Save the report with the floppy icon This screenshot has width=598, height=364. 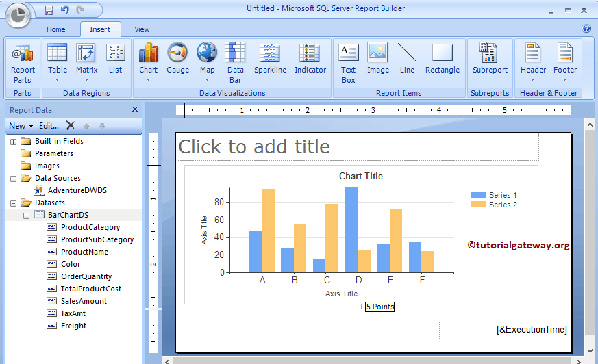(x=49, y=10)
